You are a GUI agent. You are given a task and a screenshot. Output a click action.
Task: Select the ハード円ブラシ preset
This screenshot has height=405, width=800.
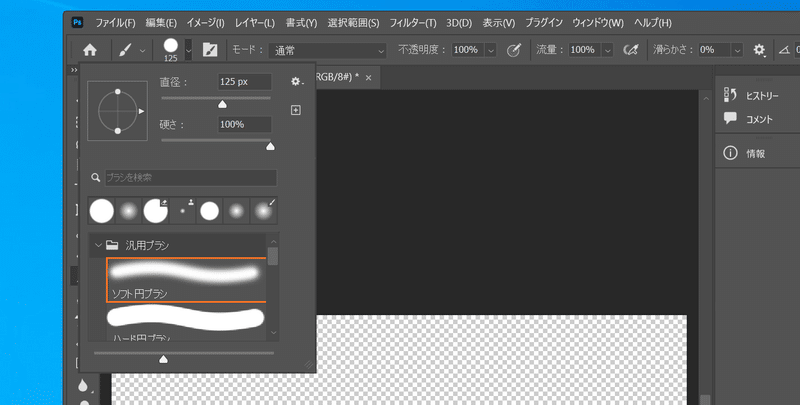click(x=186, y=322)
